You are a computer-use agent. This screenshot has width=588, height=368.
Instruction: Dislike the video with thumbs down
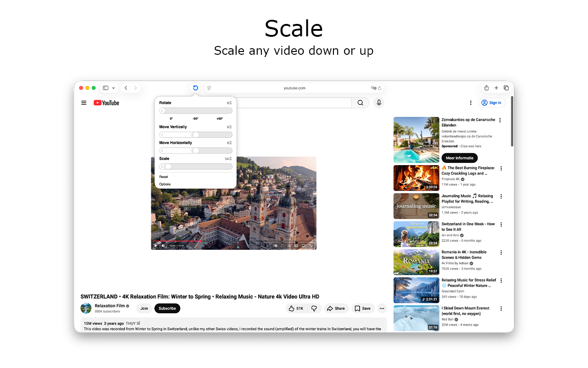[314, 308]
